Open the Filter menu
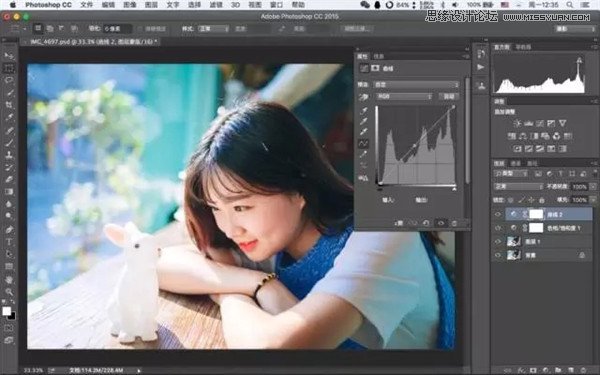 tap(216, 5)
